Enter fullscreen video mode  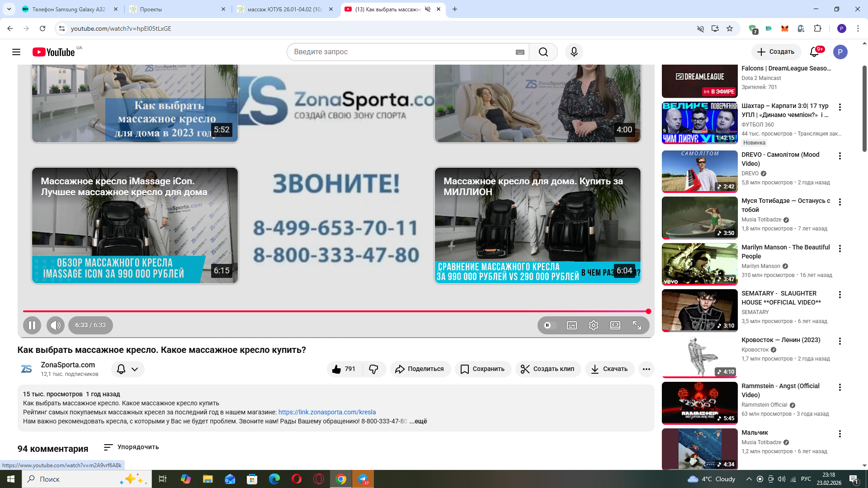[x=637, y=325]
